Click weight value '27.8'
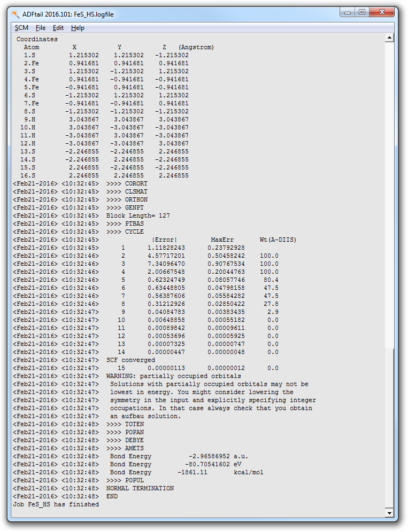Screen dimensions: 408x532 click(x=271, y=304)
